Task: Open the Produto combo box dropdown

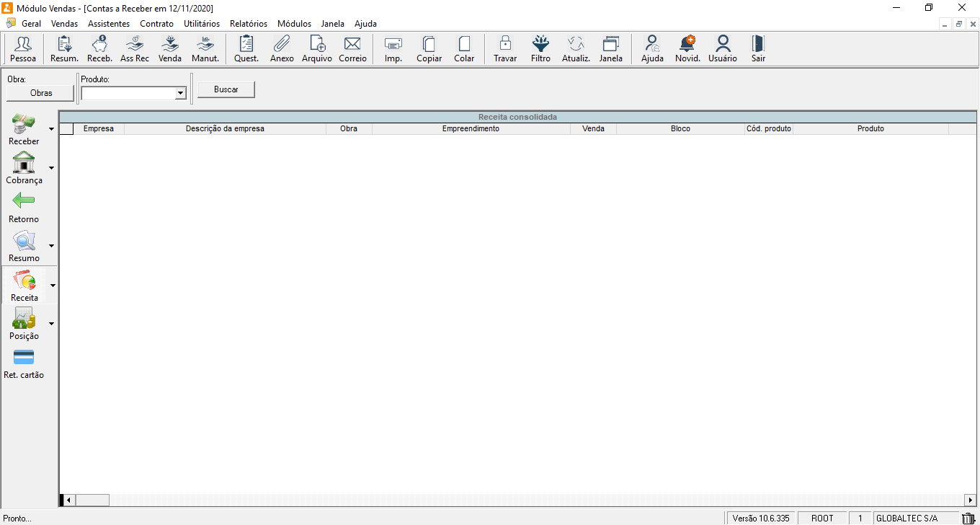Action: coord(180,93)
